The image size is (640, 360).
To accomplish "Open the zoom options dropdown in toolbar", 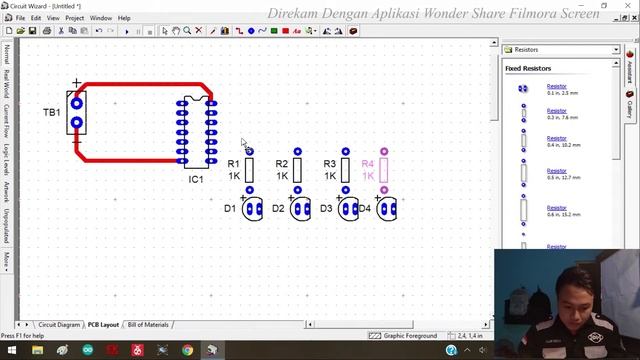I will 315,31.
